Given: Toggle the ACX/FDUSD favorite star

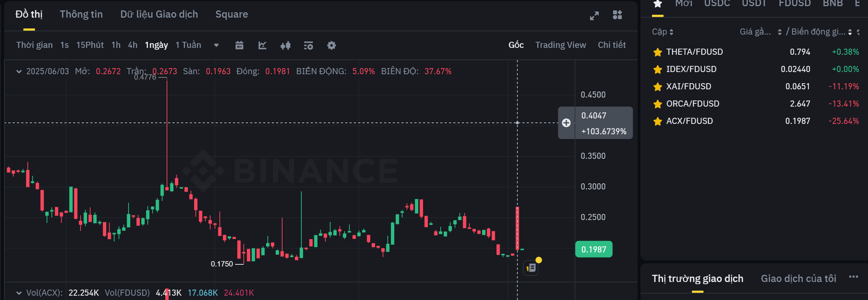Looking at the screenshot, I should click(x=658, y=121).
